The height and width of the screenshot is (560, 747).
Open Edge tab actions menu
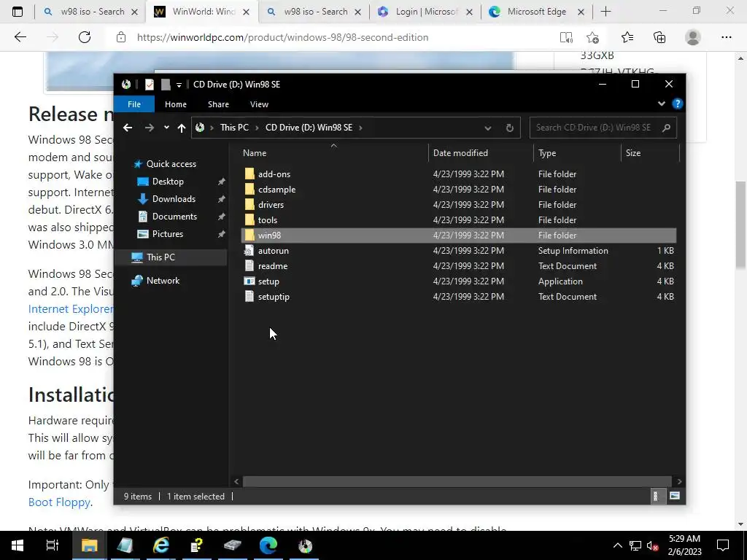(x=18, y=12)
